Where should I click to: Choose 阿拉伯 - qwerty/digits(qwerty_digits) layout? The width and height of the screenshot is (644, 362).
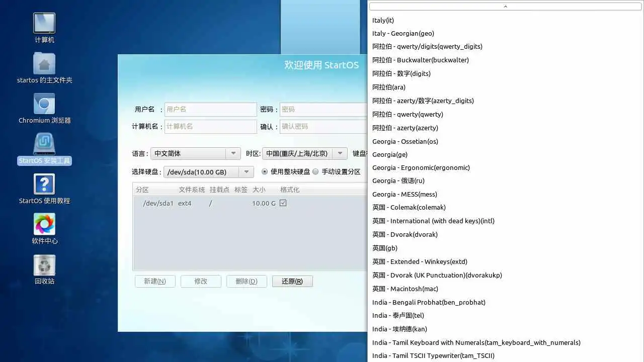point(506,46)
